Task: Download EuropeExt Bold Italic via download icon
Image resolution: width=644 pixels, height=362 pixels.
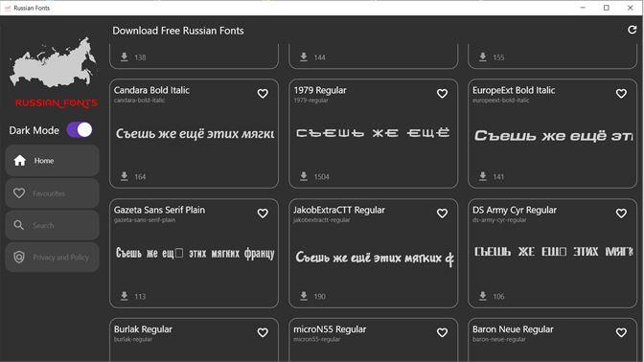Action: pyautogui.click(x=483, y=176)
